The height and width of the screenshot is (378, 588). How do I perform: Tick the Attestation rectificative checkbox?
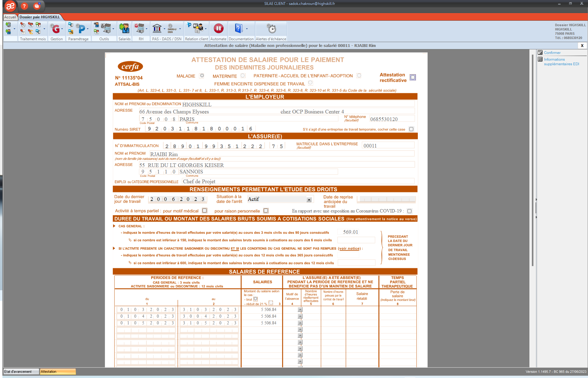click(413, 78)
